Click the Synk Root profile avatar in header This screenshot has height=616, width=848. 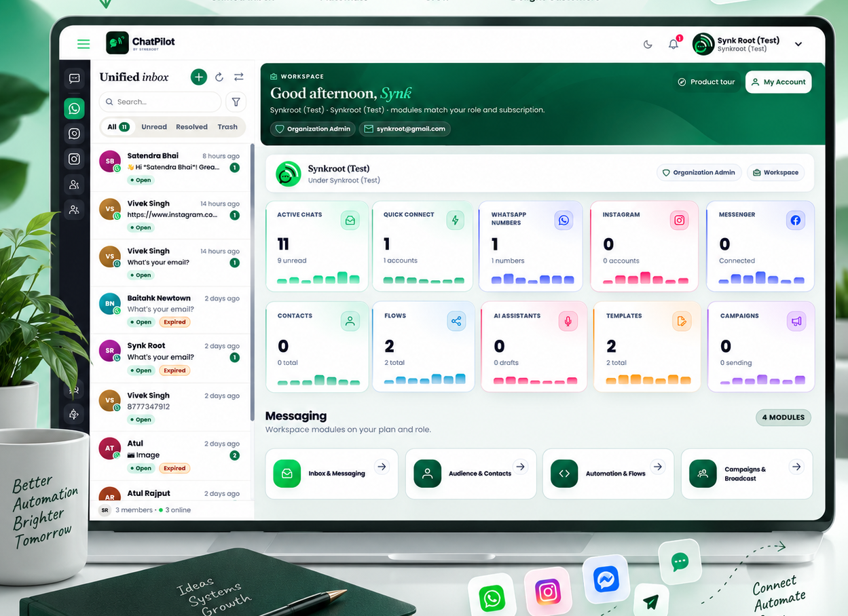(x=703, y=44)
